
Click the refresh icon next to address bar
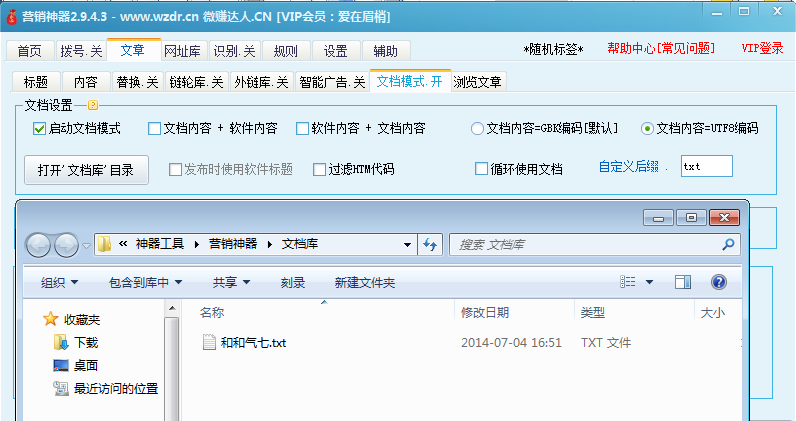coord(430,244)
